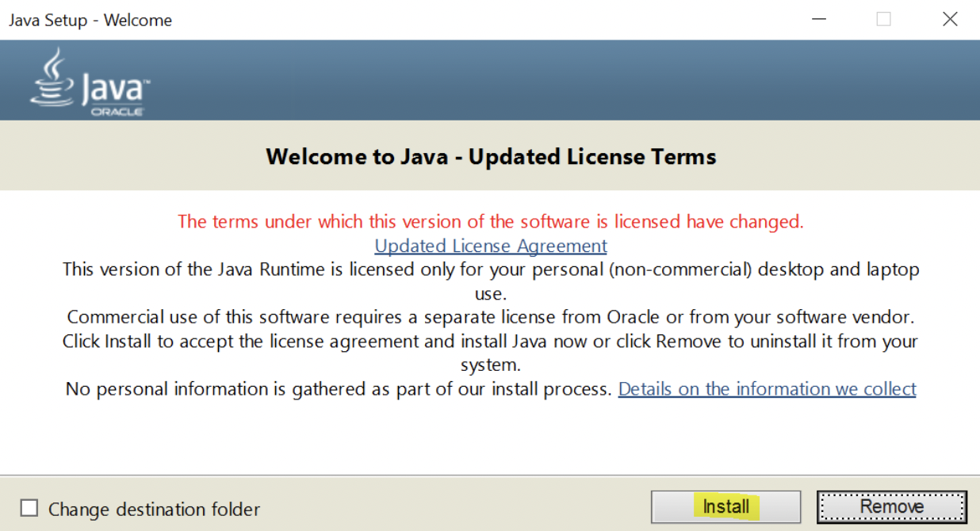Image resolution: width=980 pixels, height=531 pixels.
Task: Close the Java Setup window
Action: pos(950,20)
